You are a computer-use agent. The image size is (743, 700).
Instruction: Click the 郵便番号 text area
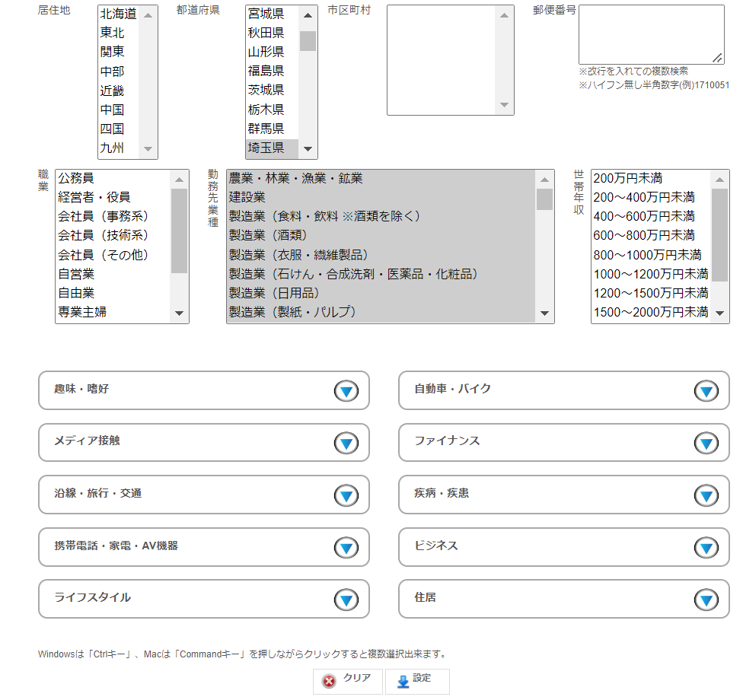point(651,34)
